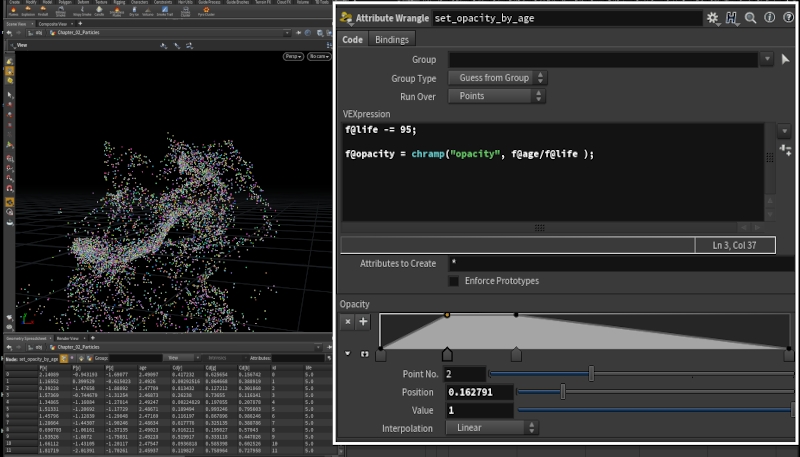This screenshot has width=800, height=457.
Task: Click the group selection arrow icon
Action: 785,60
